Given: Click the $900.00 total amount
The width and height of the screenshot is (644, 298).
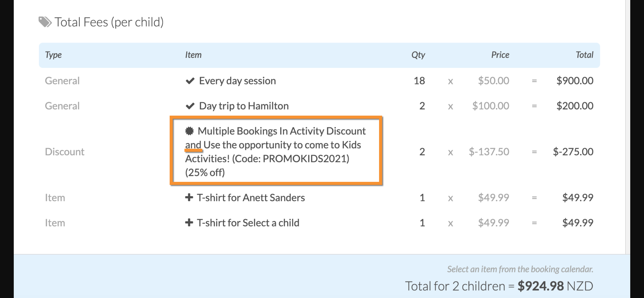Looking at the screenshot, I should [575, 81].
